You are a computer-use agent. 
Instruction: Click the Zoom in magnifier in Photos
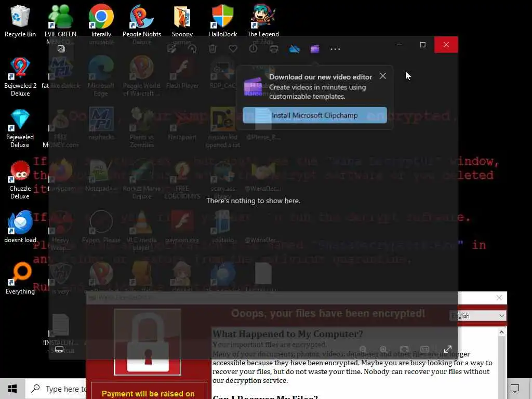point(383,349)
